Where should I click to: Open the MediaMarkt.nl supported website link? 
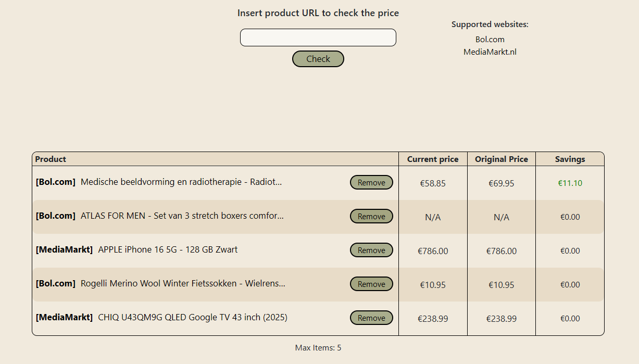point(490,52)
